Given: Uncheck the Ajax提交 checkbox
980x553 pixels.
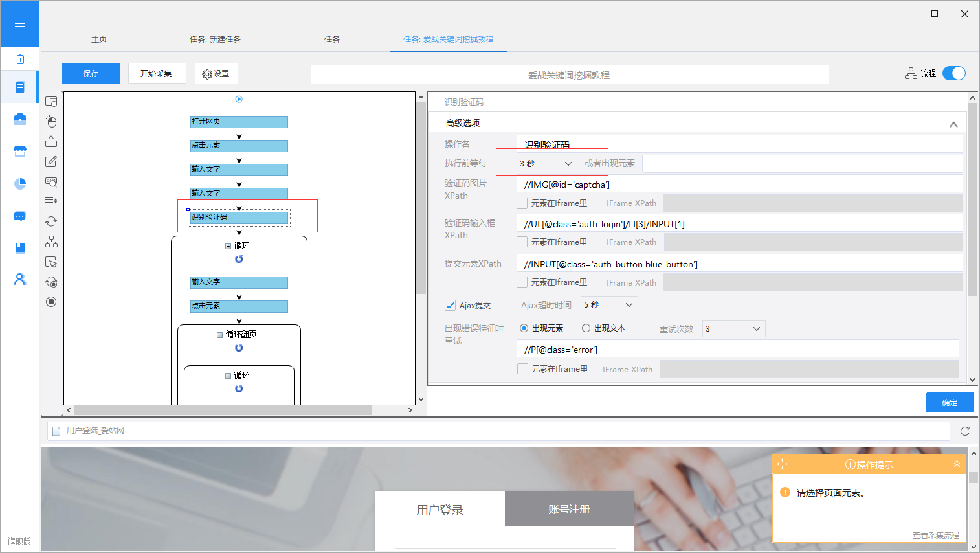Looking at the screenshot, I should click(450, 305).
